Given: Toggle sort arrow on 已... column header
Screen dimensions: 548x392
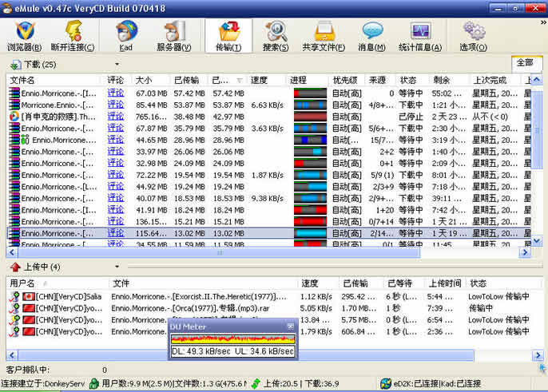Looking at the screenshot, I should coord(240,81).
